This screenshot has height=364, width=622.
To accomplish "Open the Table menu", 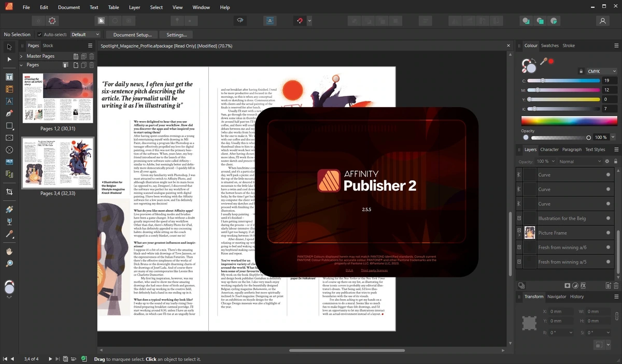I will 114,7.
